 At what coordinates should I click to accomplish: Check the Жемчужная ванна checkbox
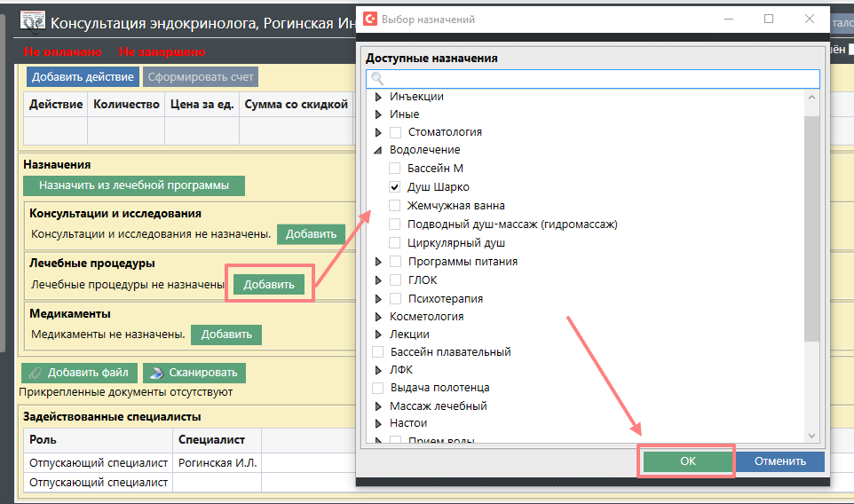[x=395, y=206]
